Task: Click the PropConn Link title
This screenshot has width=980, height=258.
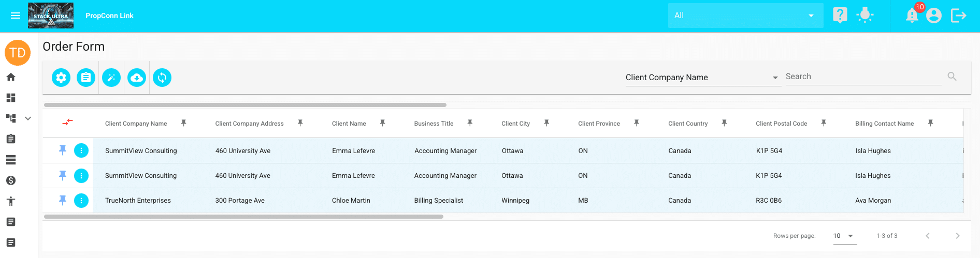Action: [109, 16]
